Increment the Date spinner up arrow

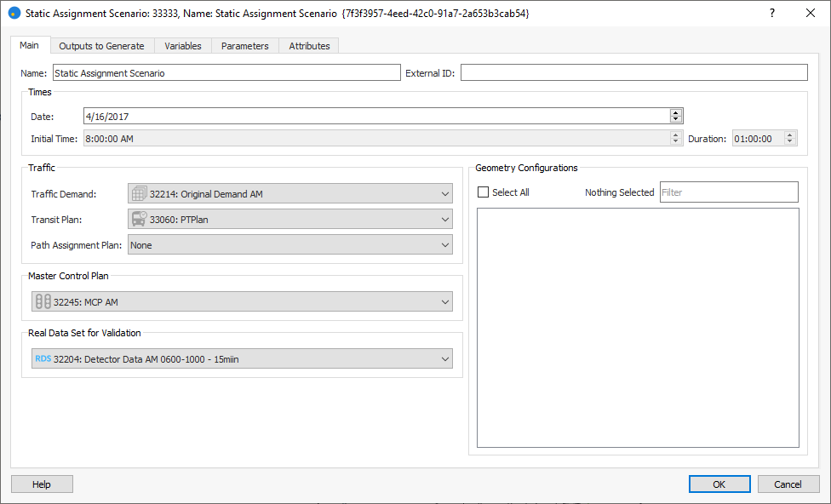[676, 112]
